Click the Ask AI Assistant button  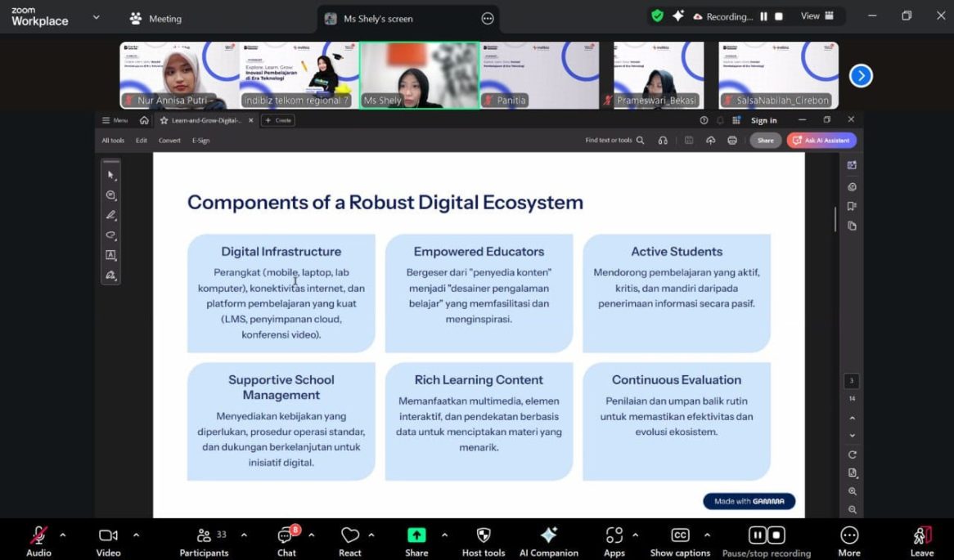click(821, 141)
